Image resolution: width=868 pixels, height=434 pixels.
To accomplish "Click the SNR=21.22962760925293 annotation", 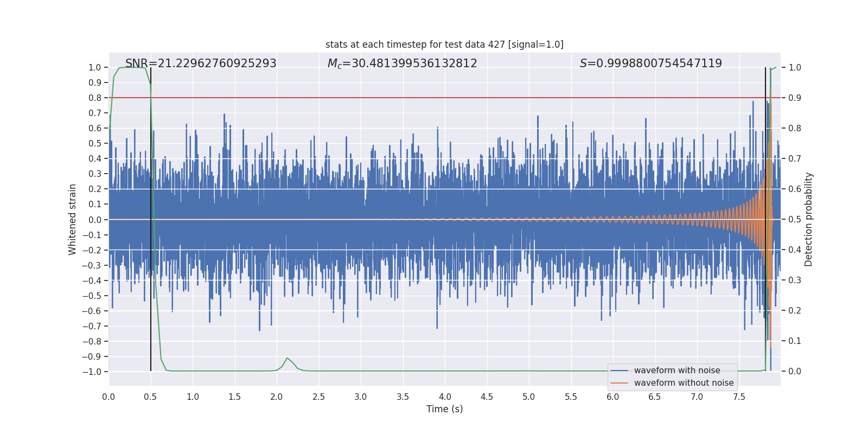I will [x=201, y=63].
